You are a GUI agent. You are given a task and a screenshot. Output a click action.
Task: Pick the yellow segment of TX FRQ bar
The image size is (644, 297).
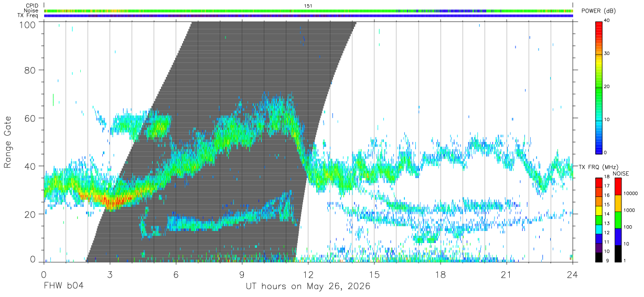pyautogui.click(x=598, y=211)
